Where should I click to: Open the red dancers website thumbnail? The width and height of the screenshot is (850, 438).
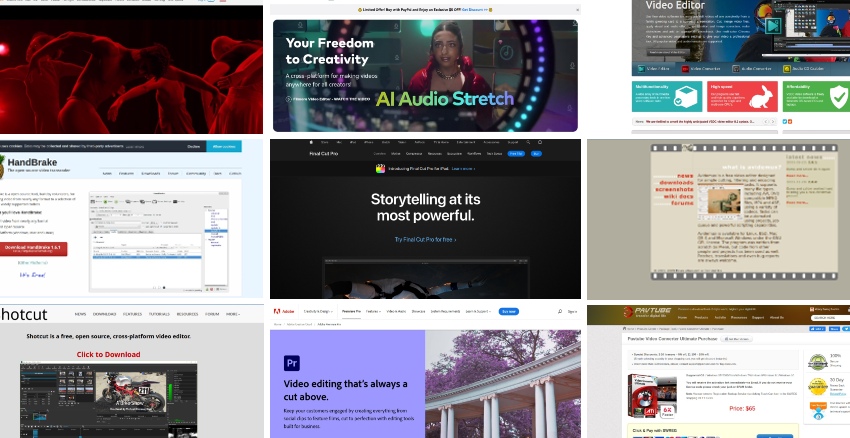131,69
